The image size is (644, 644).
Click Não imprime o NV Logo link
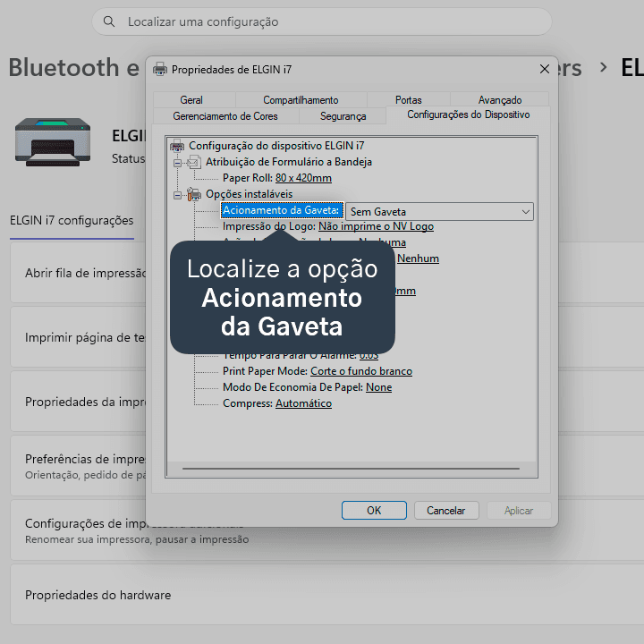pos(377,226)
